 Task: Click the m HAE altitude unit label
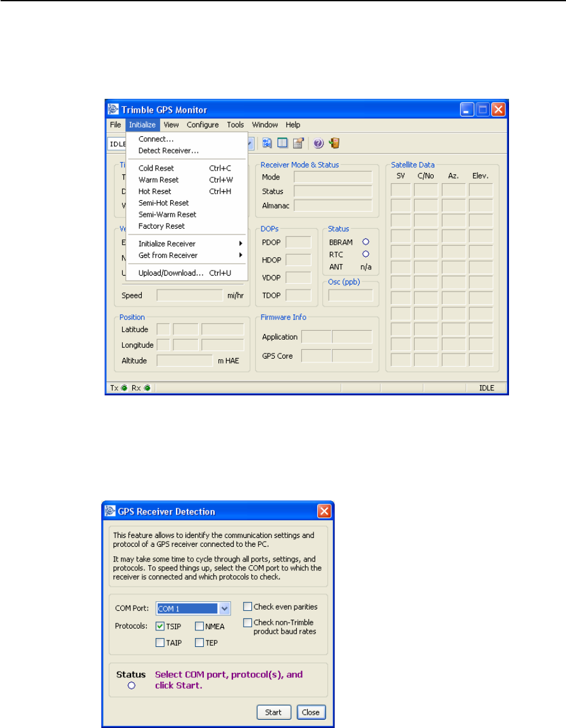coord(229,361)
